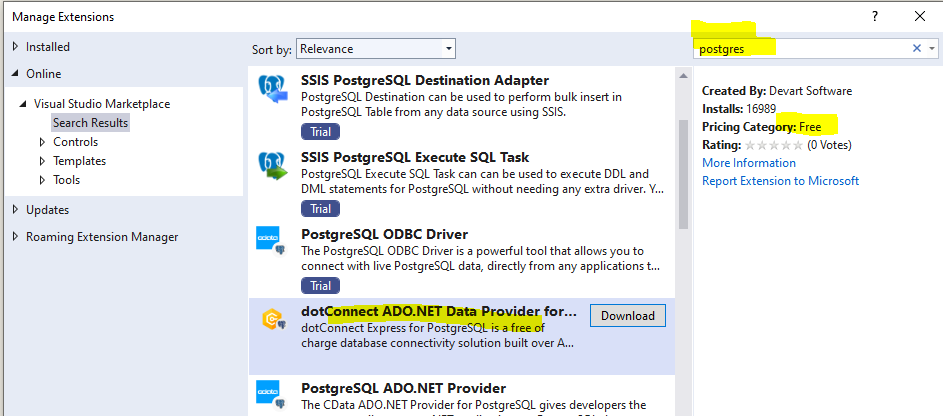
Task: Click the Created By: Devart Software text
Action: click(x=777, y=91)
